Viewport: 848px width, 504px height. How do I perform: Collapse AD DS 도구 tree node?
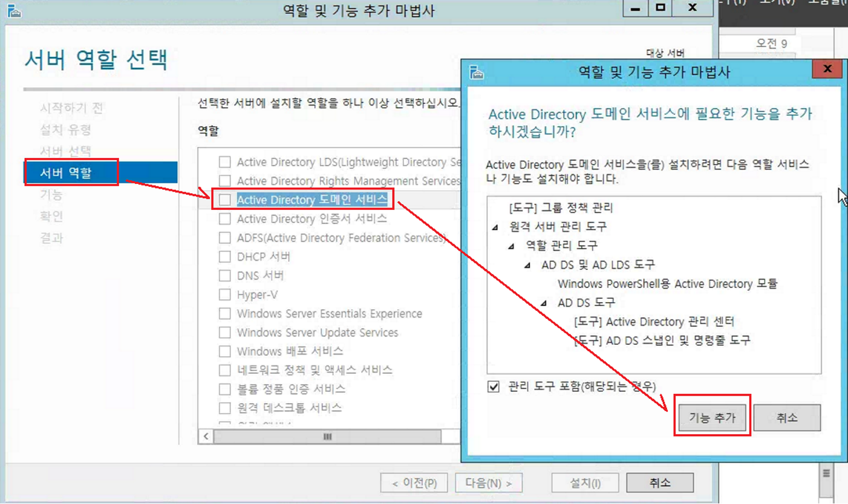pos(543,303)
